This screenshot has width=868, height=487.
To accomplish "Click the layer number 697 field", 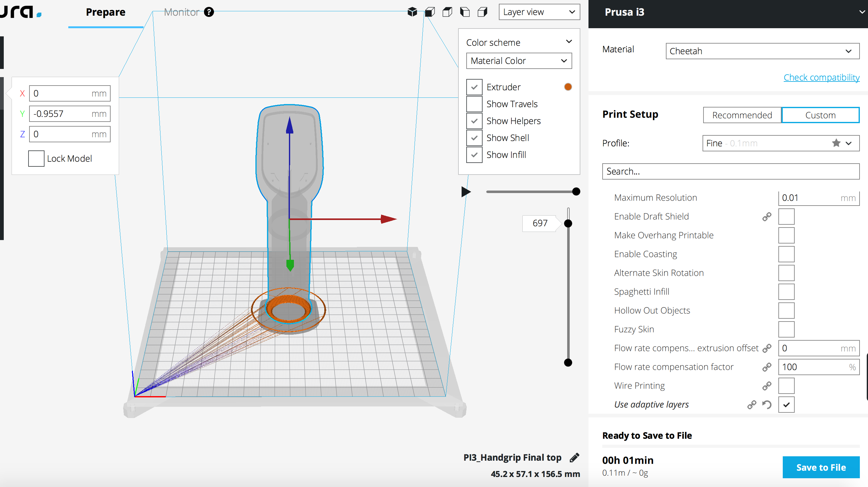I will [x=540, y=223].
